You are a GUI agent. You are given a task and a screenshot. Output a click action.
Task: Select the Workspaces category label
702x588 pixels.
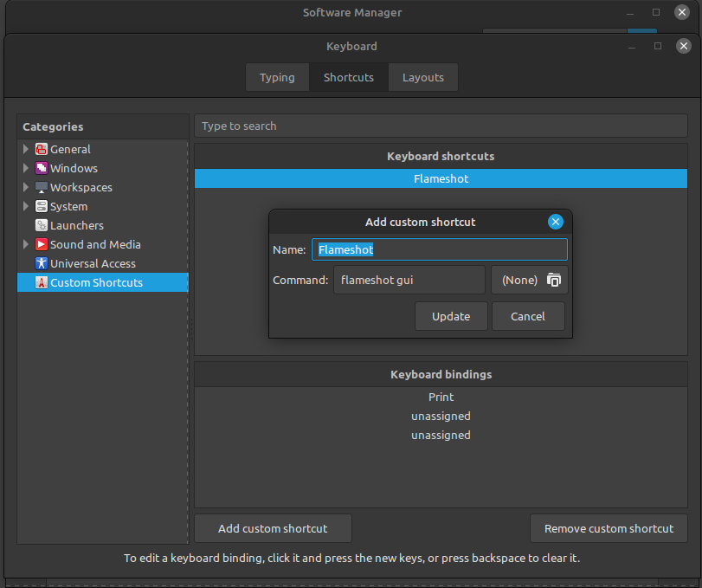[81, 188]
